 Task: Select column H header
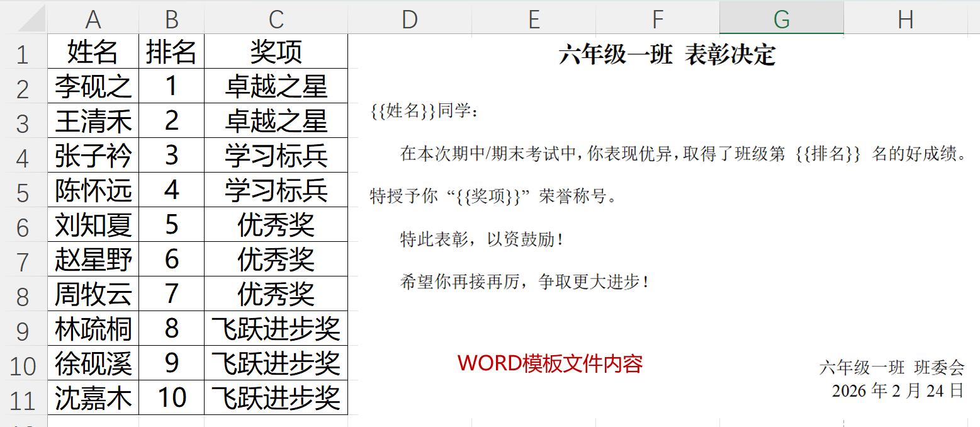(x=905, y=20)
